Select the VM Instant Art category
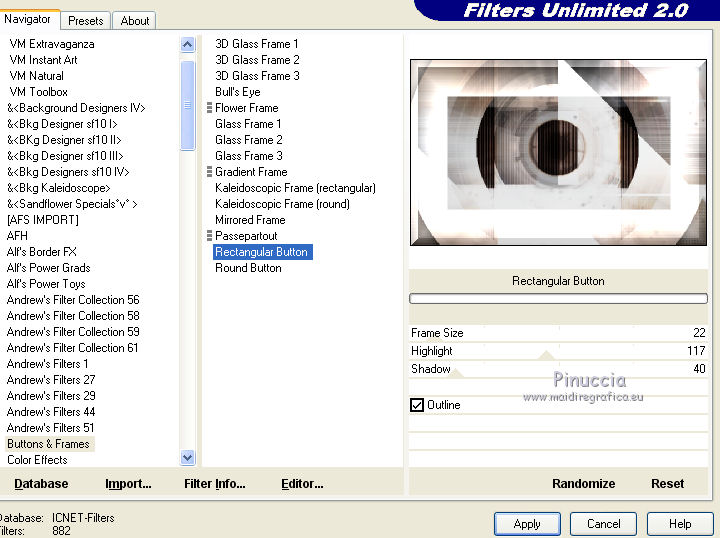 (x=43, y=60)
